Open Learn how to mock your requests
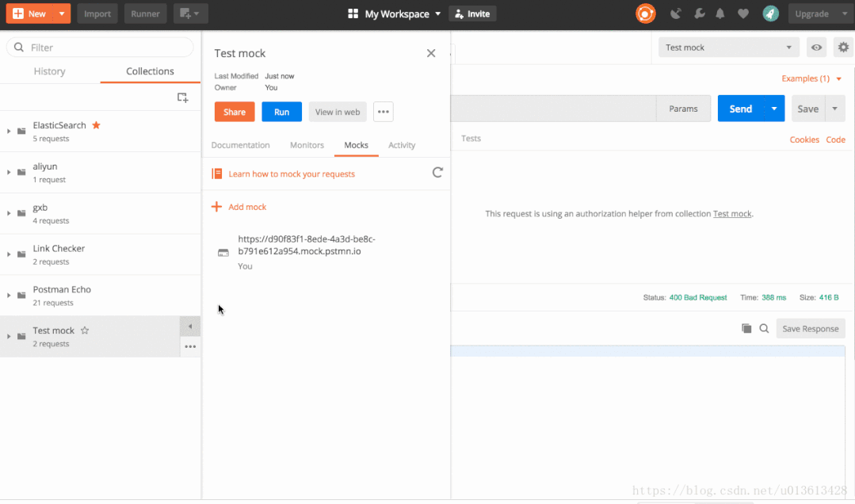Screen dimensions: 855x504 (x=292, y=174)
